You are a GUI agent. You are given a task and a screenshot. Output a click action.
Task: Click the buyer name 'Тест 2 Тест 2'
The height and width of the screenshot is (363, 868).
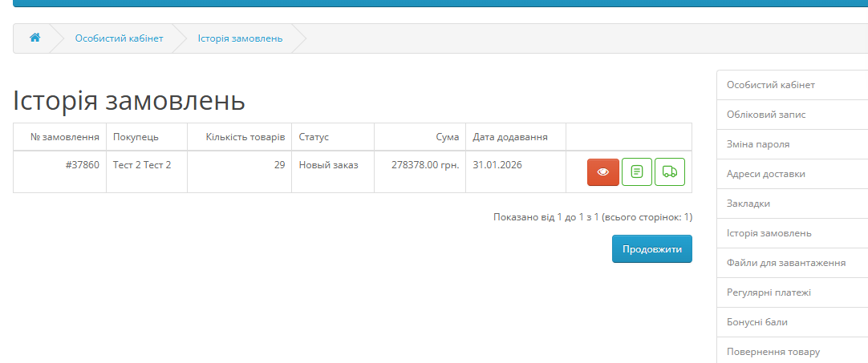point(142,165)
